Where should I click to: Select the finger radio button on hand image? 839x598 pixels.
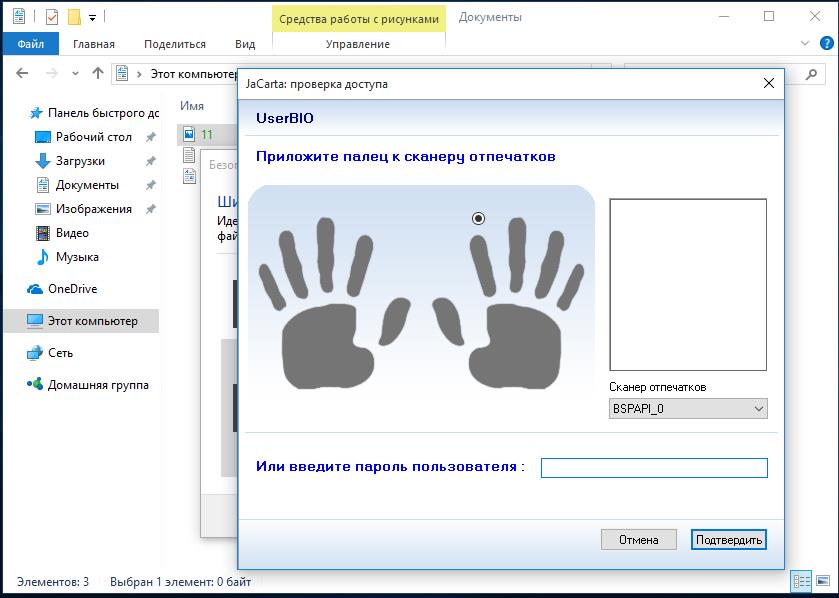click(x=478, y=218)
